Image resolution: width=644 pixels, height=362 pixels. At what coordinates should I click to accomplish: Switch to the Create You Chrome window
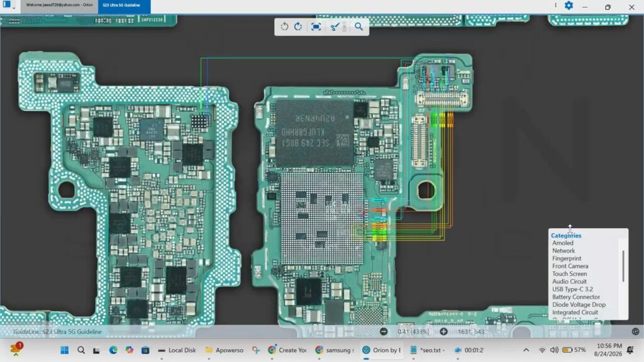[287, 350]
